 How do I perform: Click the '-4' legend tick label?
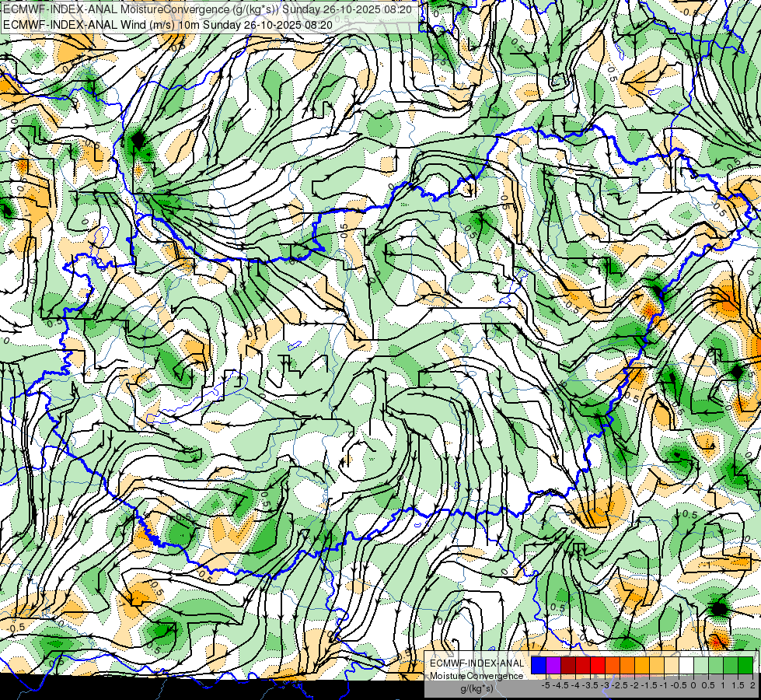click(x=575, y=685)
